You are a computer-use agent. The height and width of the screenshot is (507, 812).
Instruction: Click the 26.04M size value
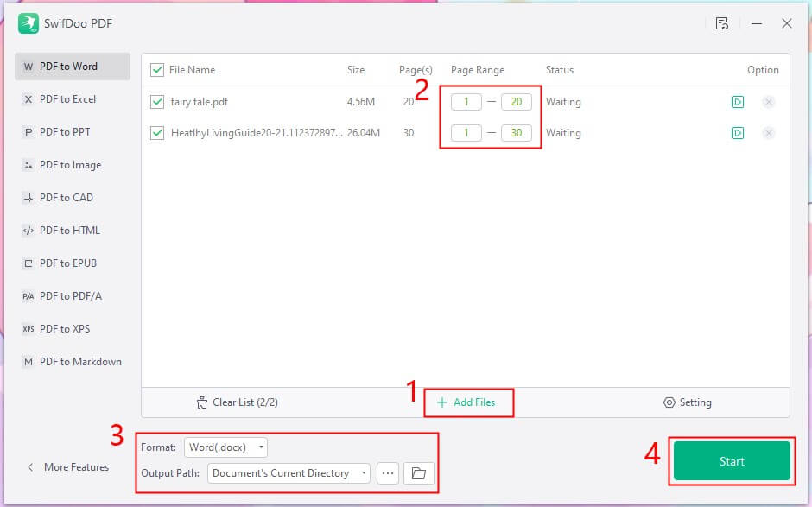coord(364,133)
